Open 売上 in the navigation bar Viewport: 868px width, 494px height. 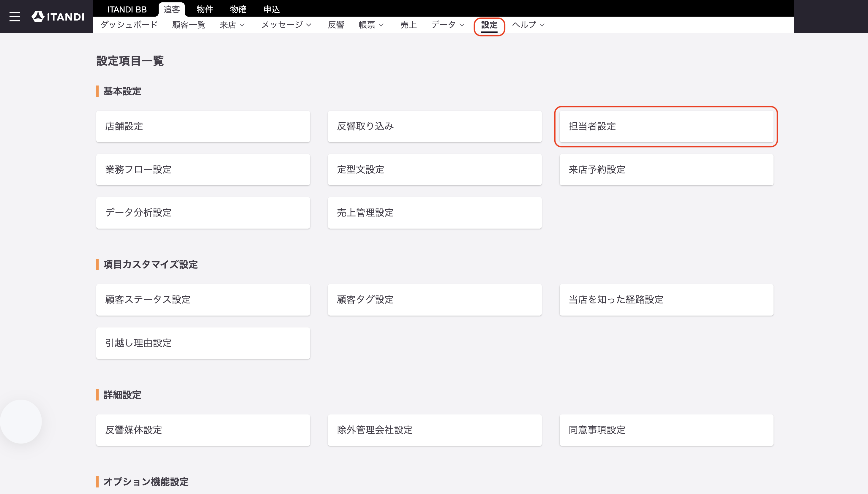click(408, 25)
